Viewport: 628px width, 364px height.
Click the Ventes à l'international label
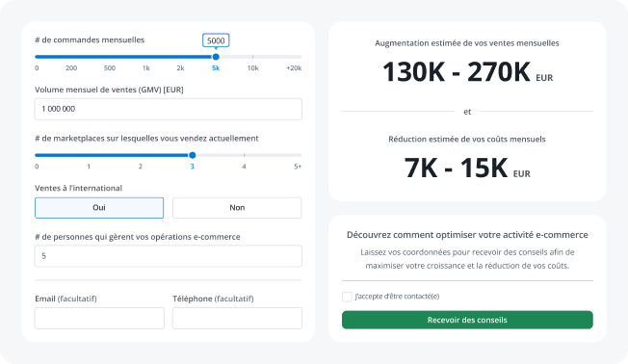click(x=79, y=188)
